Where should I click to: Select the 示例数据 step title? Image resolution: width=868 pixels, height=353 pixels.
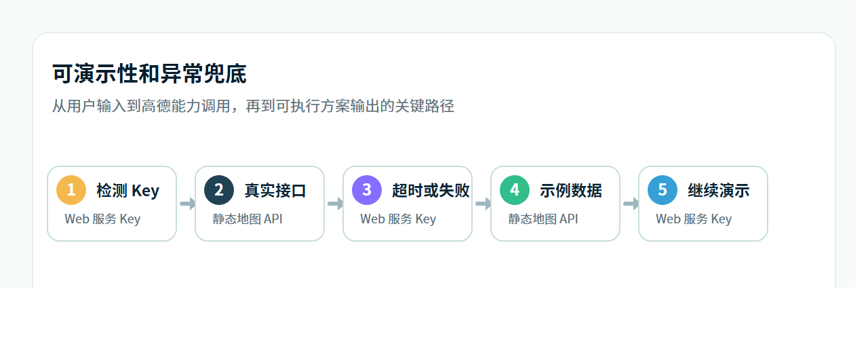point(571,191)
